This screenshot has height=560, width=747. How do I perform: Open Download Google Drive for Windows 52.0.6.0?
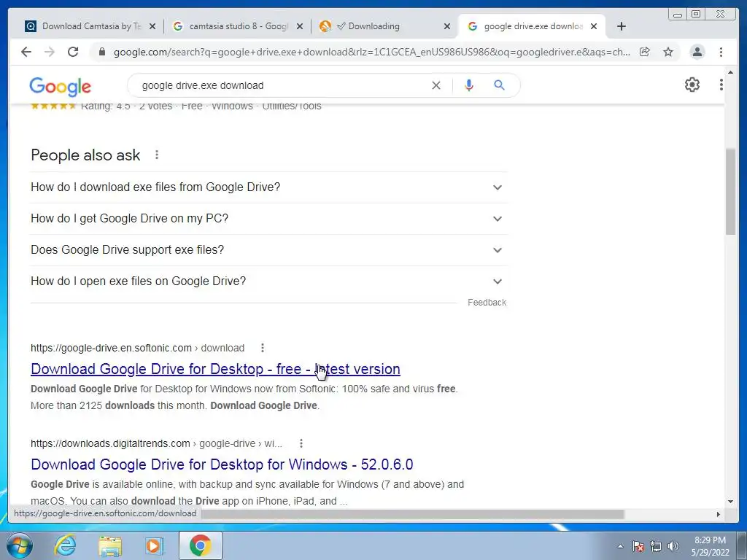[222, 464]
